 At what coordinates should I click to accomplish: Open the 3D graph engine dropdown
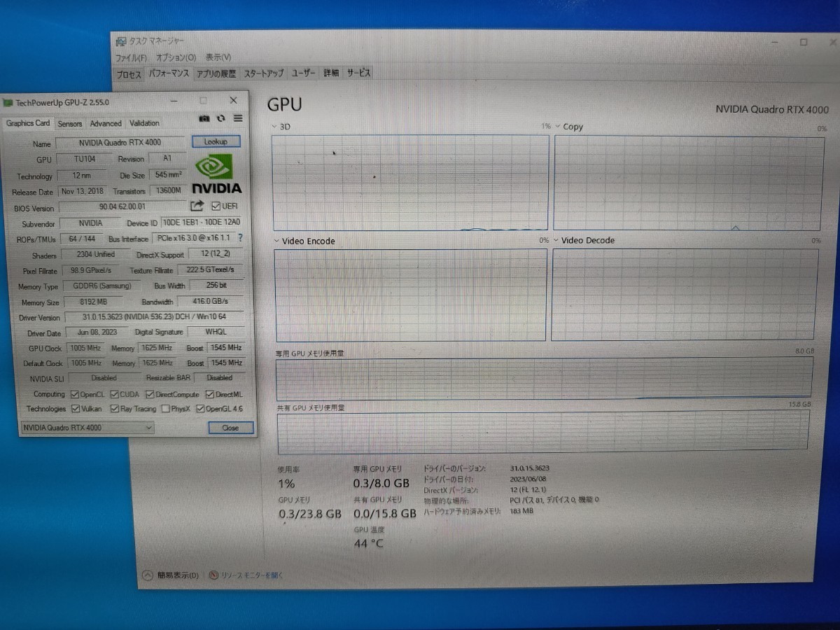(275, 127)
